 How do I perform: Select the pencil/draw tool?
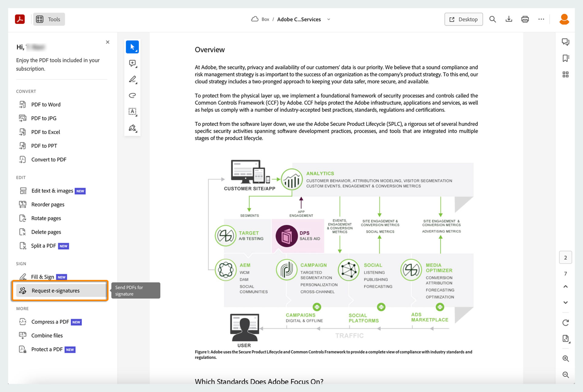133,79
